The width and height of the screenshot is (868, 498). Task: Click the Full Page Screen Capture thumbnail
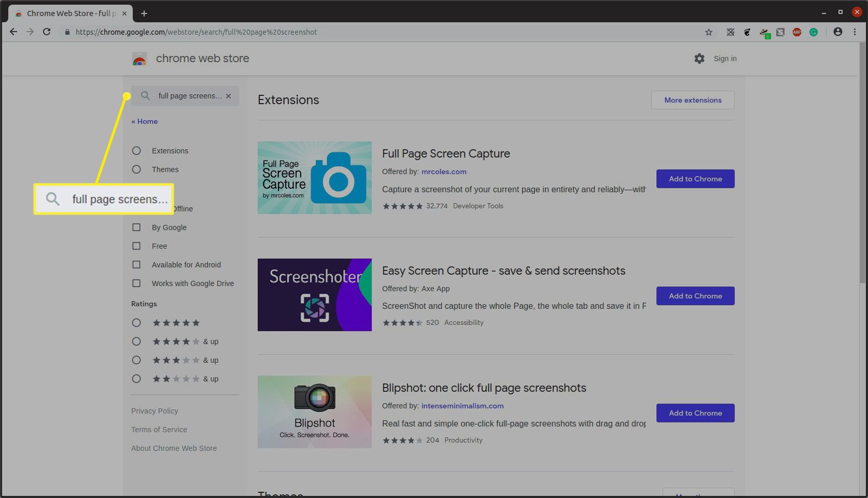[x=315, y=178]
